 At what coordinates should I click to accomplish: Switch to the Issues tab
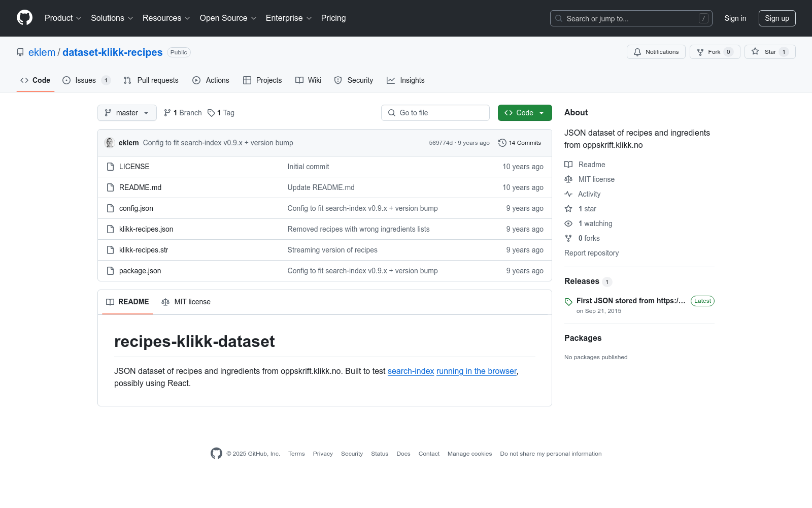tap(86, 80)
